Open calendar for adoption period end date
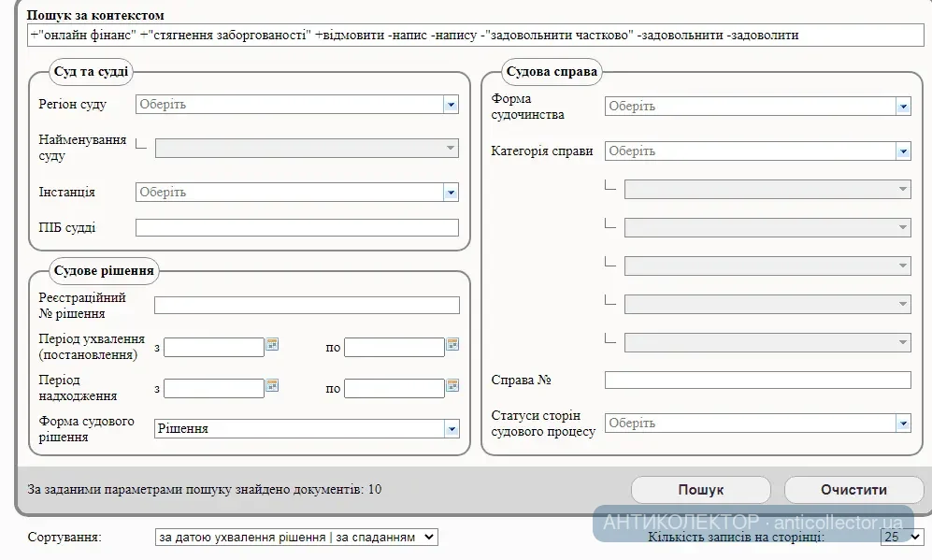This screenshot has width=932, height=560. (452, 345)
